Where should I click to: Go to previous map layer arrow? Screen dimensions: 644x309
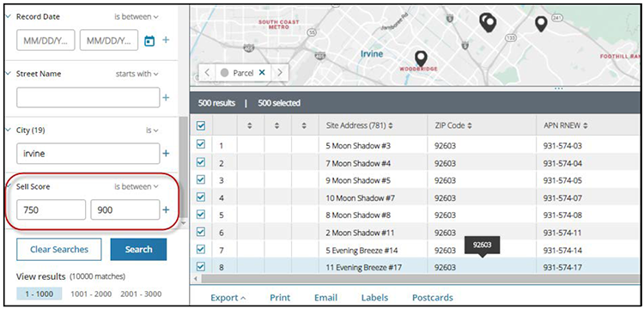(207, 73)
